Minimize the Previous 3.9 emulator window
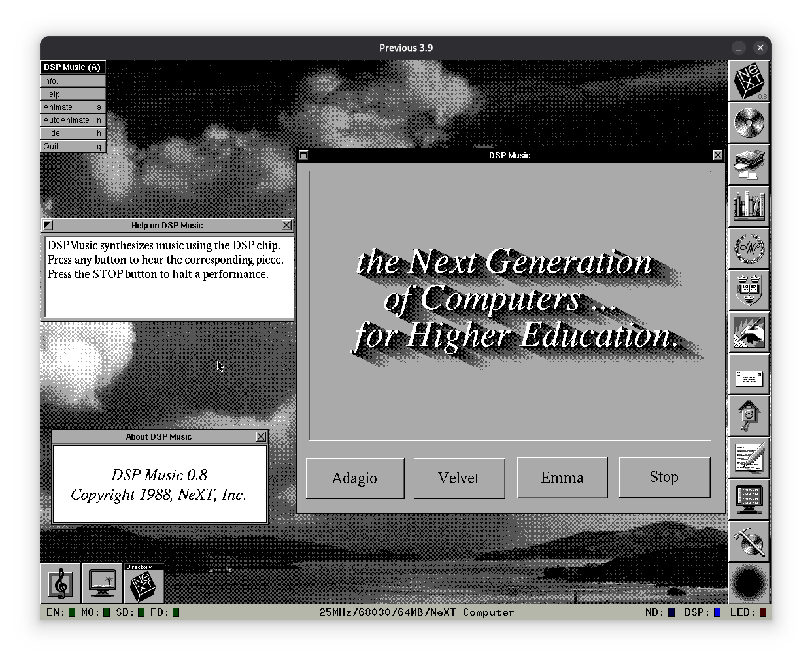The image size is (812, 664). tap(739, 48)
